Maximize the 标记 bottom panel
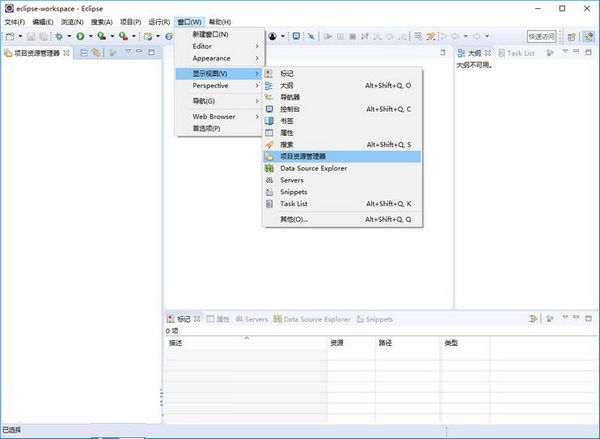600x439 pixels. [589, 318]
